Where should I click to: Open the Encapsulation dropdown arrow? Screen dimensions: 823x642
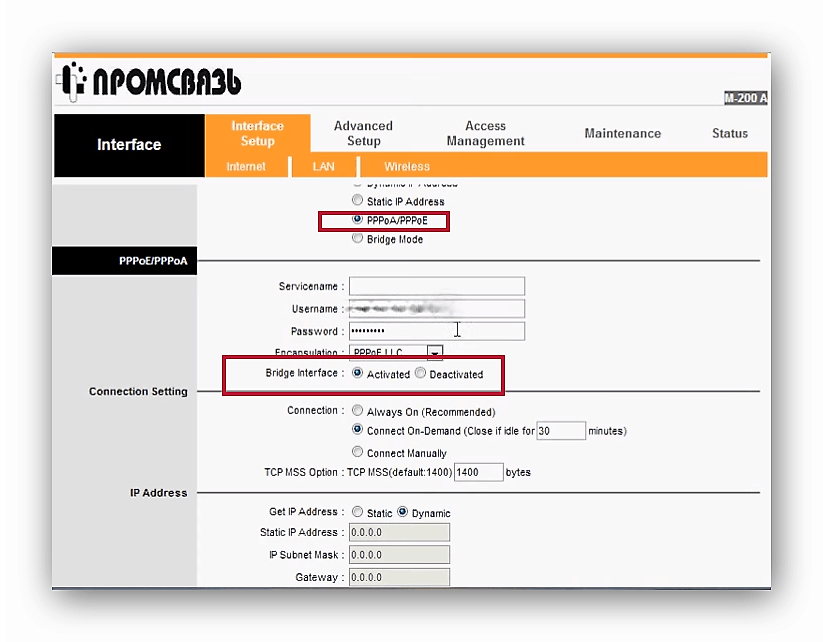(435, 352)
